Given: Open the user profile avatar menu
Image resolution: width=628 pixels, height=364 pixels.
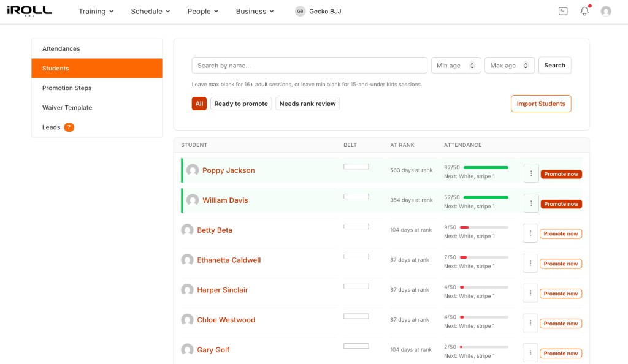Looking at the screenshot, I should (605, 11).
